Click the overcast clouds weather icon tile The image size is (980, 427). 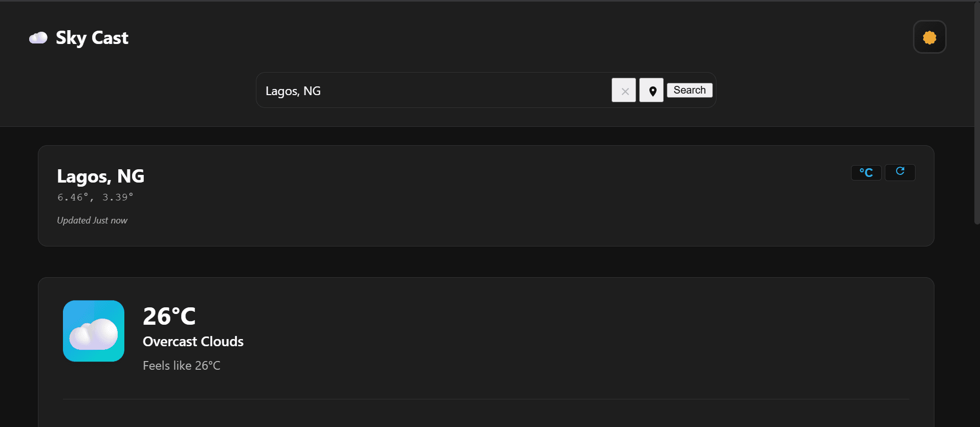(94, 331)
